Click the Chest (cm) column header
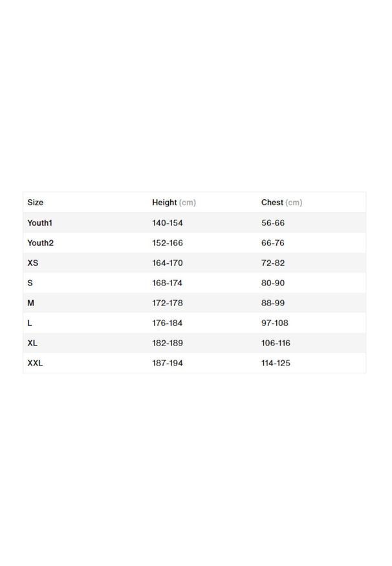 [x=281, y=202]
